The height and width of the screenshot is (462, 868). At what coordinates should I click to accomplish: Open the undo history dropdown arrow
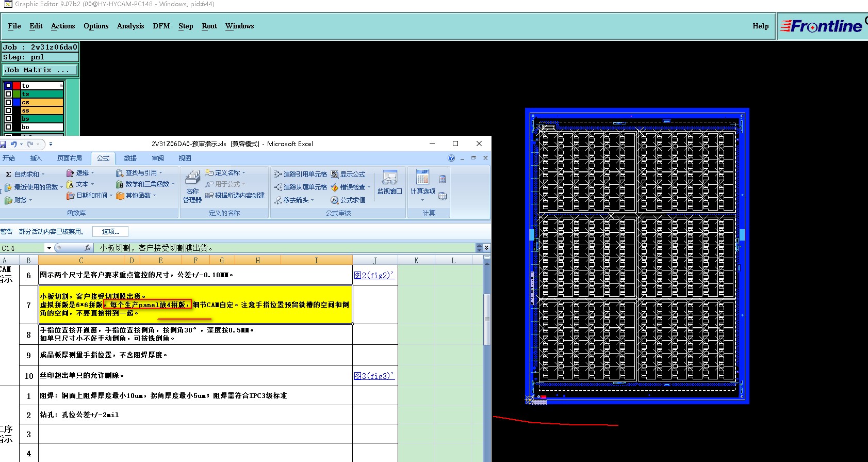click(21, 144)
